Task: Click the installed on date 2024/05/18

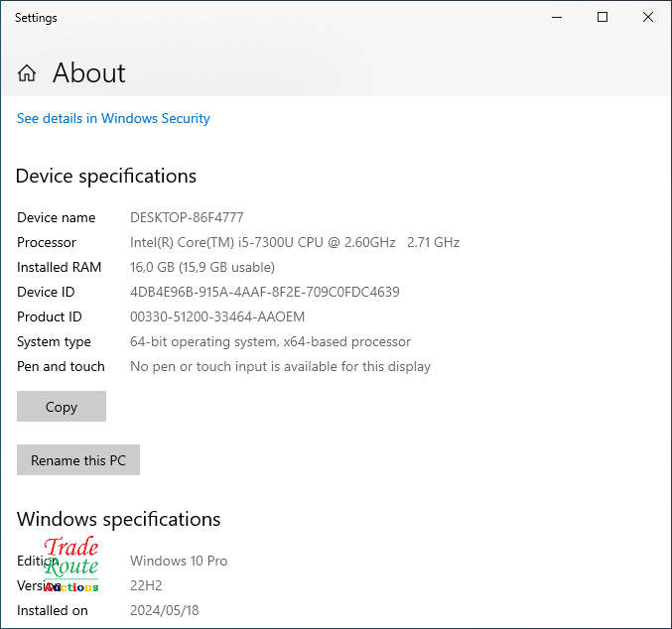Action: click(x=164, y=610)
